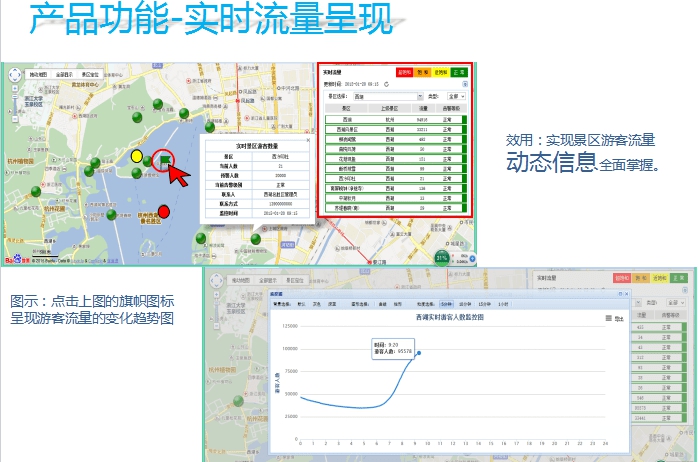Click the yellow circle marker on the map
Screen dimensions: 699x462
137,156
